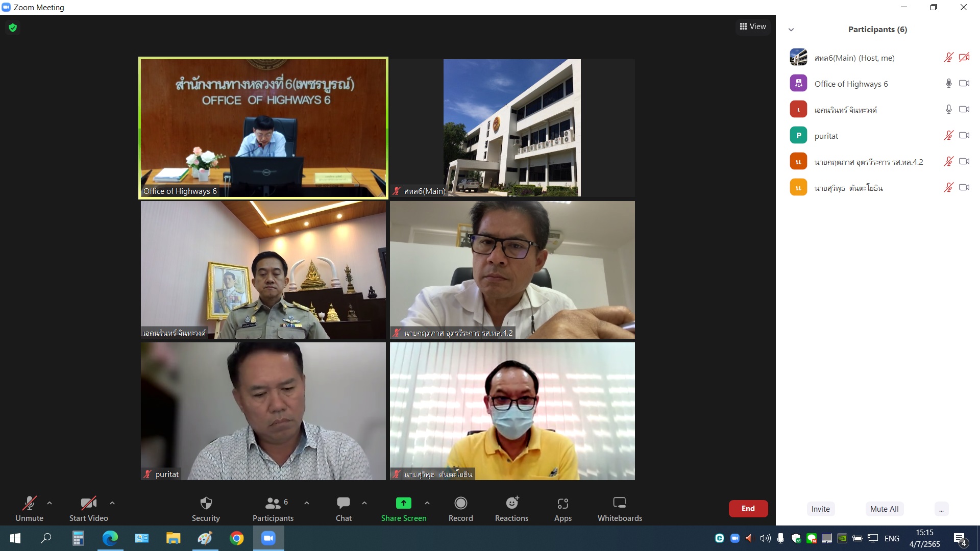This screenshot has height=551, width=980.
Task: Open the Security shield menu
Action: [206, 509]
